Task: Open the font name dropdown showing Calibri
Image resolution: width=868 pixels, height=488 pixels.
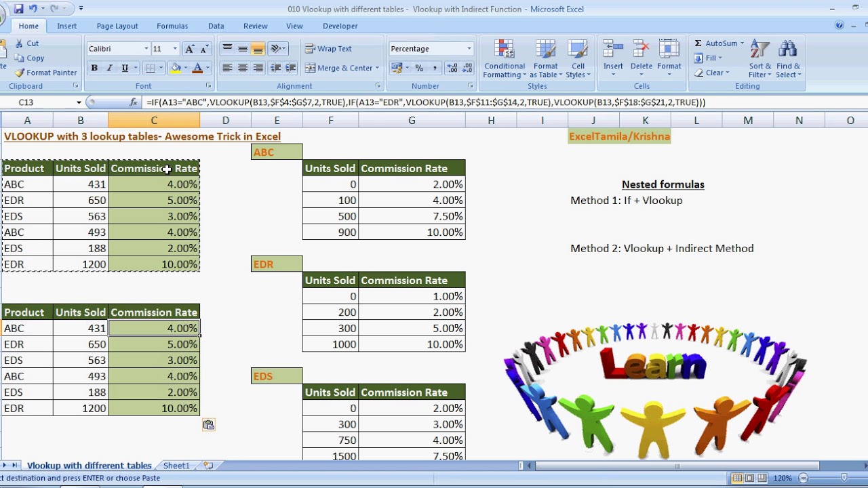Action: [x=146, y=49]
